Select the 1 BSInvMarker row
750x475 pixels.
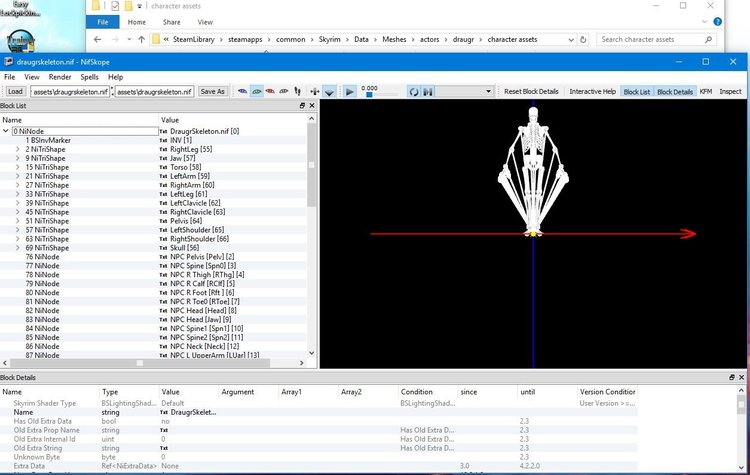coord(153,140)
